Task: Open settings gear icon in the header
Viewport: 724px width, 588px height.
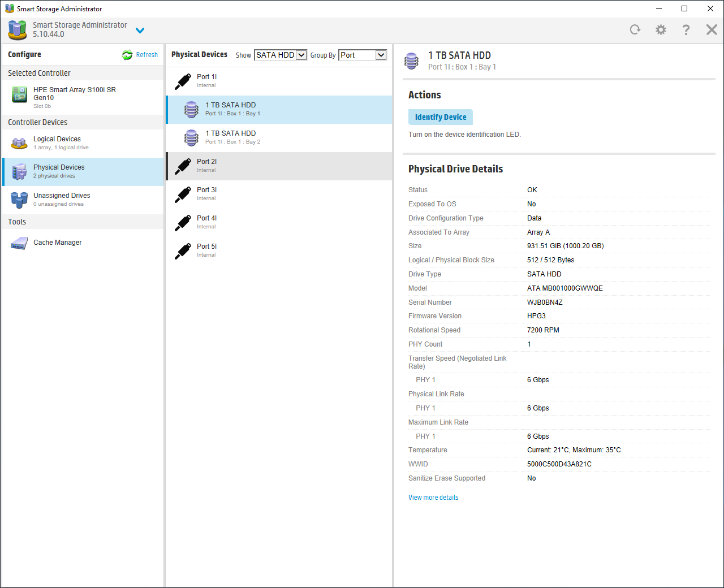Action: 661,30
